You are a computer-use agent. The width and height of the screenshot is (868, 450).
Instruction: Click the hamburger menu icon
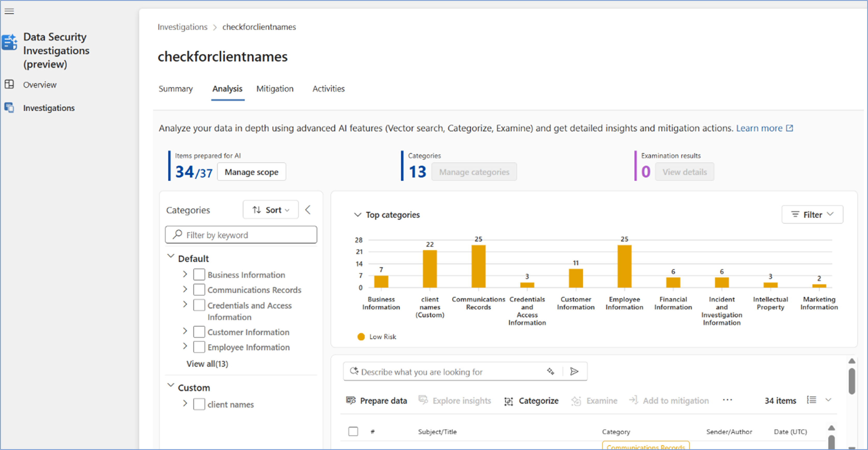9,11
